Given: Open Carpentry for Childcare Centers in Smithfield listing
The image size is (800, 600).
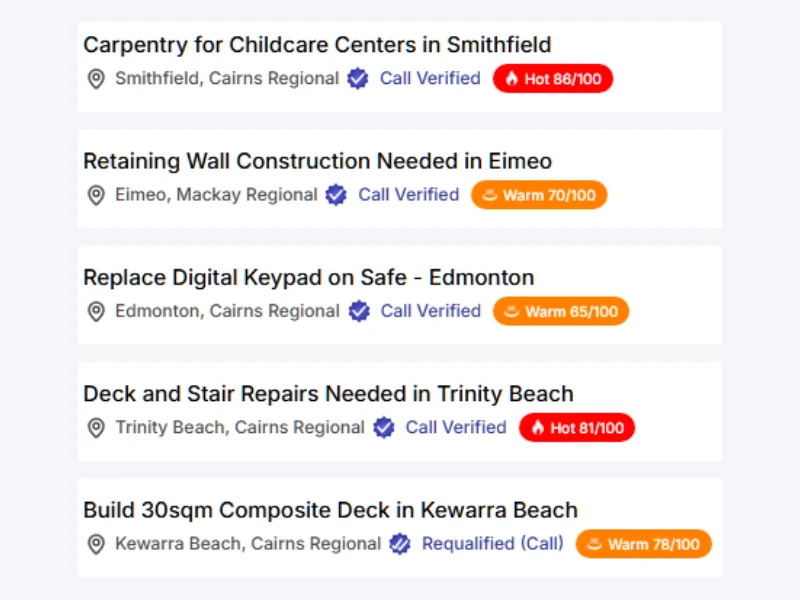Looking at the screenshot, I should coord(317,45).
